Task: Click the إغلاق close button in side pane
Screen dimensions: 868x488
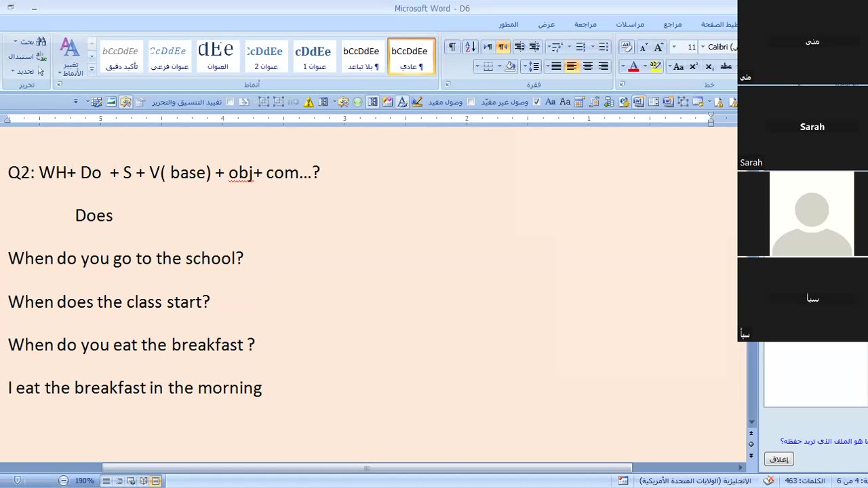Action: click(x=778, y=459)
